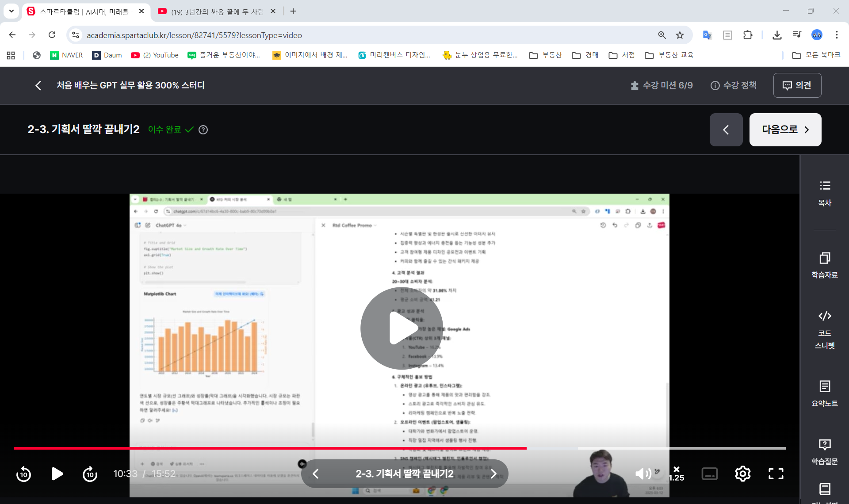
Task: Focus the address bar URL
Action: coord(195,35)
